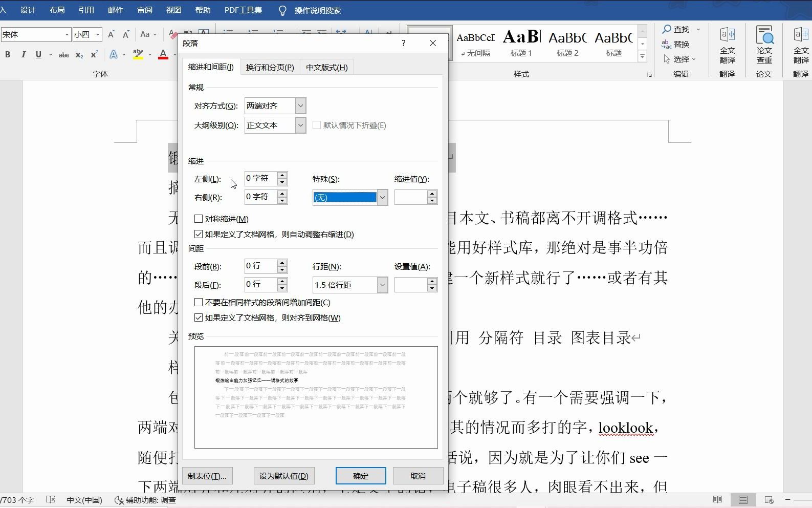Open the Styles group dialog launcher
812x508 pixels.
(x=649, y=75)
